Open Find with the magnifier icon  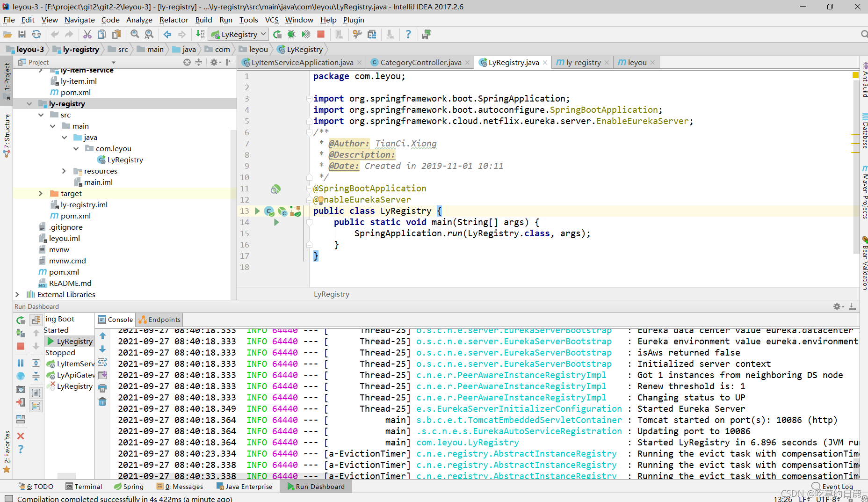point(135,34)
